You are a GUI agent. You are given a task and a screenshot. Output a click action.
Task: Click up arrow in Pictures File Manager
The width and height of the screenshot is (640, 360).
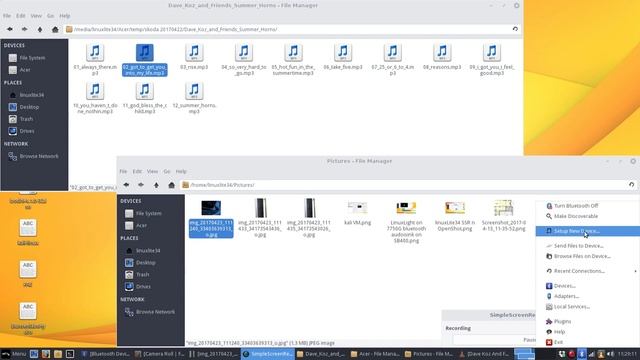coord(156,185)
